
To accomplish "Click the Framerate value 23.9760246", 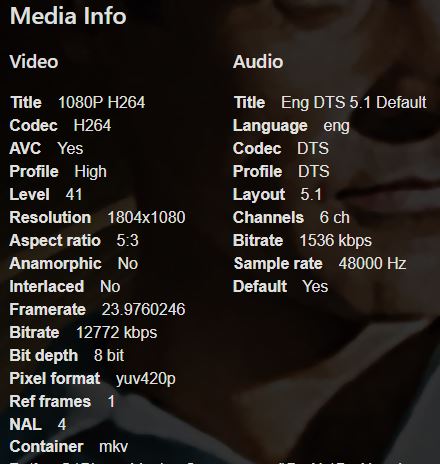I will click(x=143, y=309).
